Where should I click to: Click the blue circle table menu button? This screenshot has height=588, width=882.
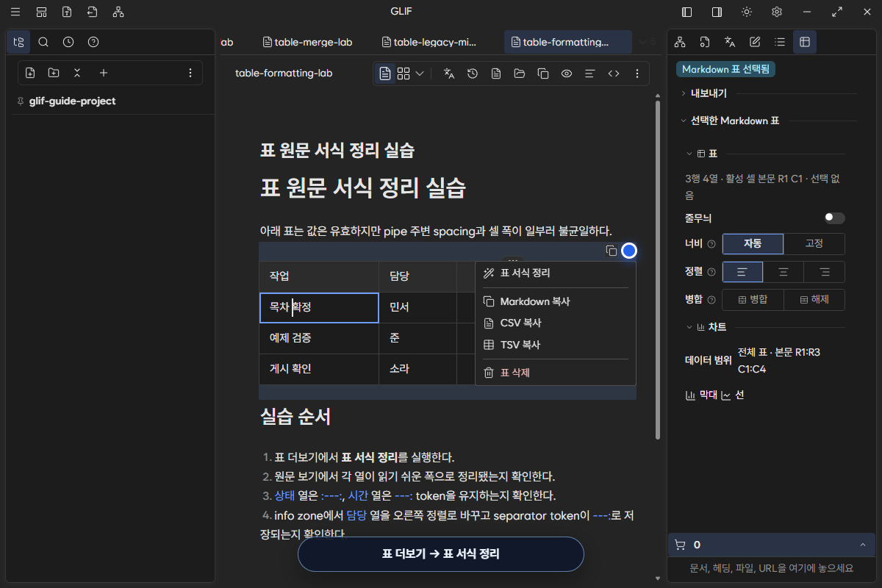629,251
